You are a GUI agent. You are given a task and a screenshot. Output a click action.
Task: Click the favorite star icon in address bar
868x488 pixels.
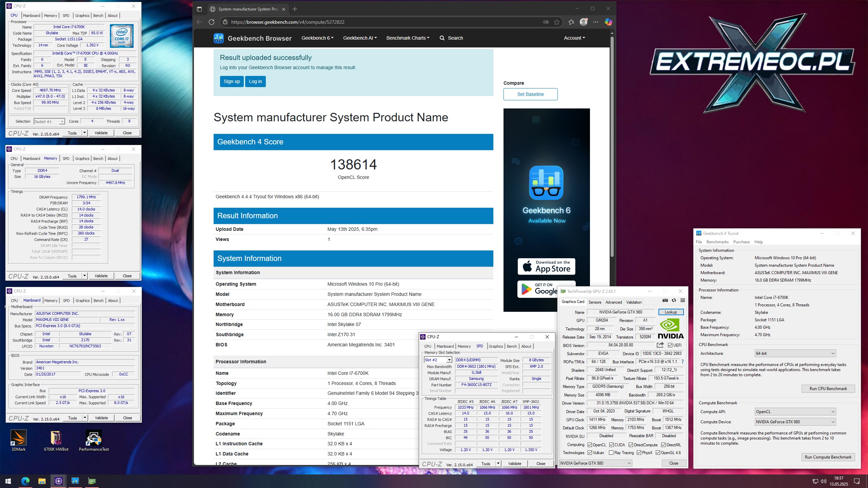coord(557,22)
